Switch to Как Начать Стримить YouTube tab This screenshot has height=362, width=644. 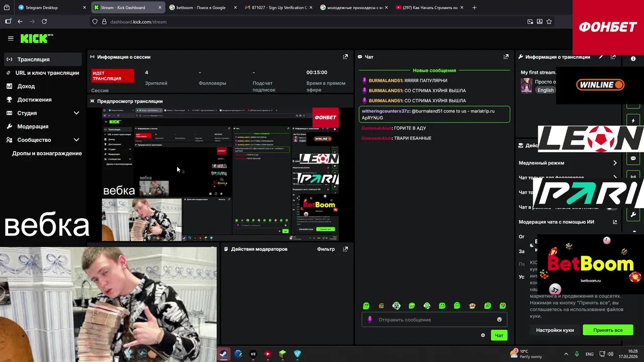point(429,8)
